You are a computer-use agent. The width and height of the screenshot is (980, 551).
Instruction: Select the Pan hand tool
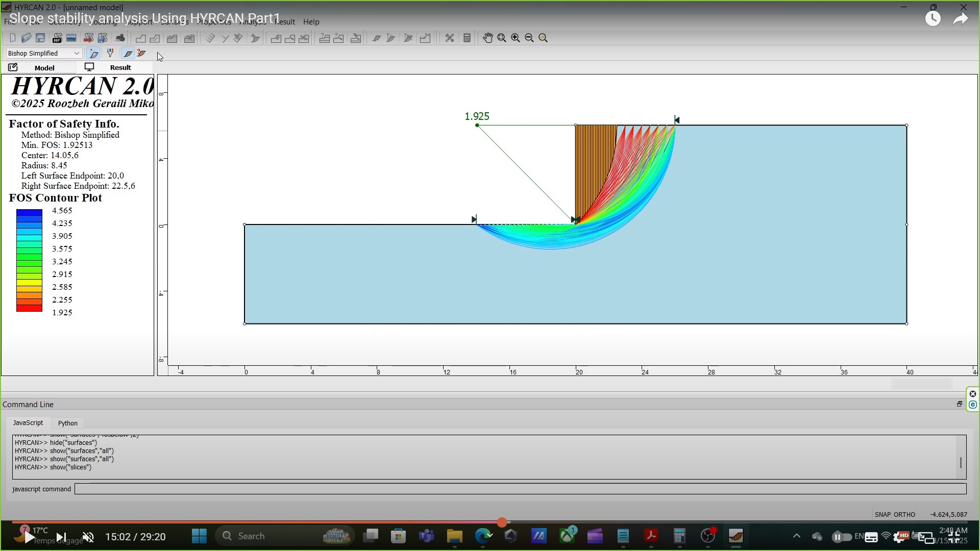point(488,38)
